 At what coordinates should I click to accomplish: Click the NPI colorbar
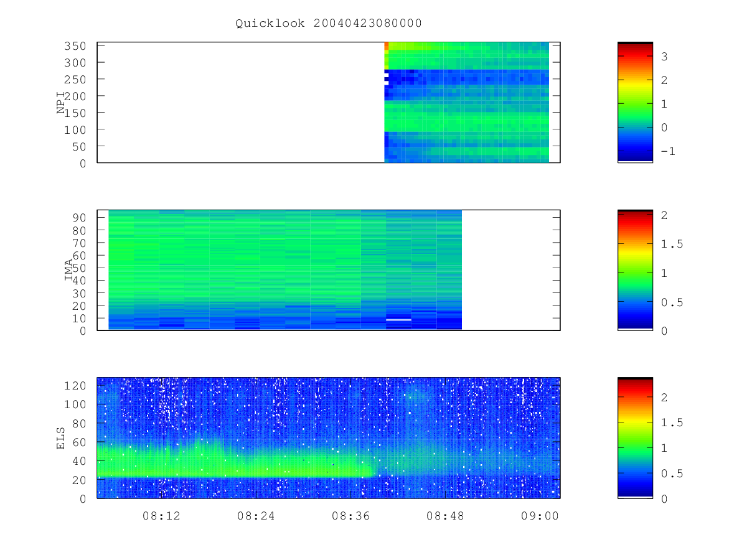635,102
